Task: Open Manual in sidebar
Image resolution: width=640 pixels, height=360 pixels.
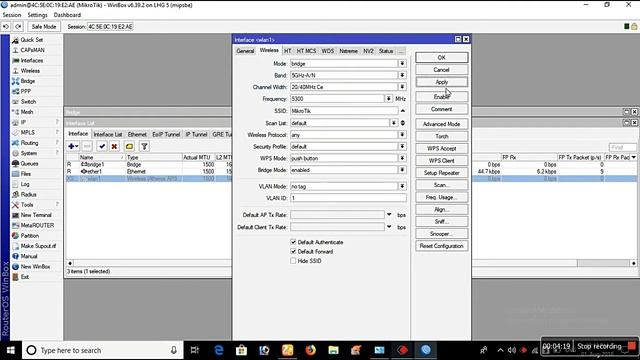Action: [29, 256]
